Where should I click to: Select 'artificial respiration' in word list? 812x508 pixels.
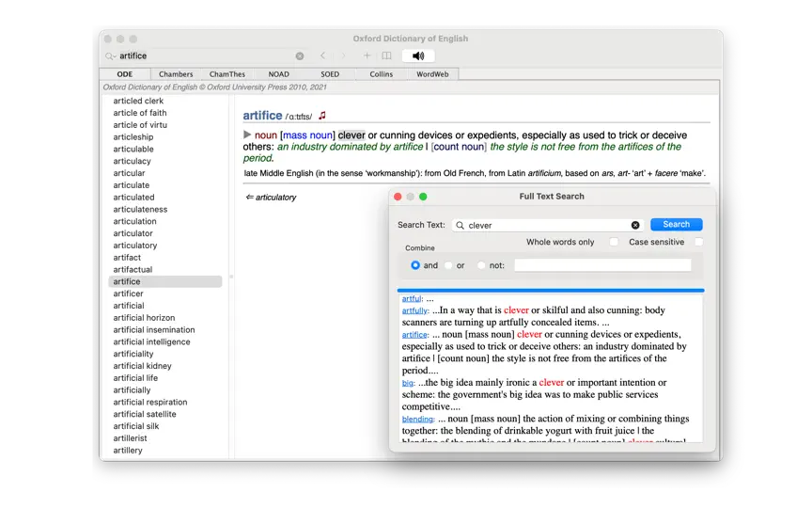(150, 403)
